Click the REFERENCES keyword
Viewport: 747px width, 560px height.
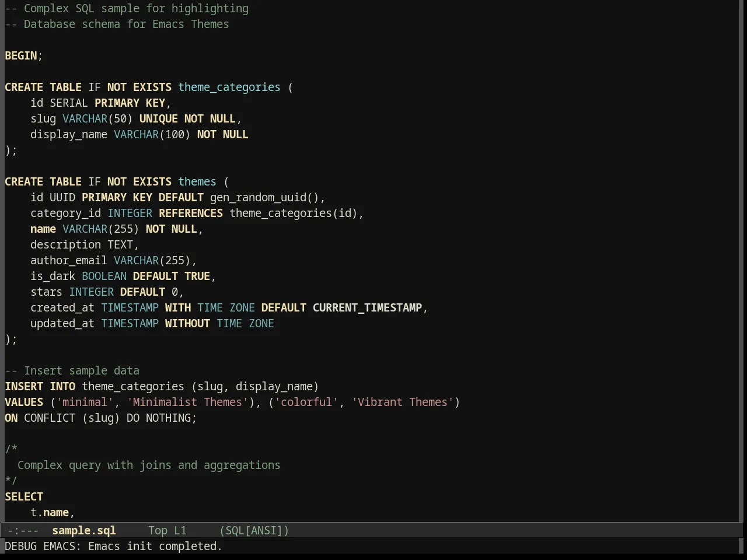pyautogui.click(x=191, y=213)
